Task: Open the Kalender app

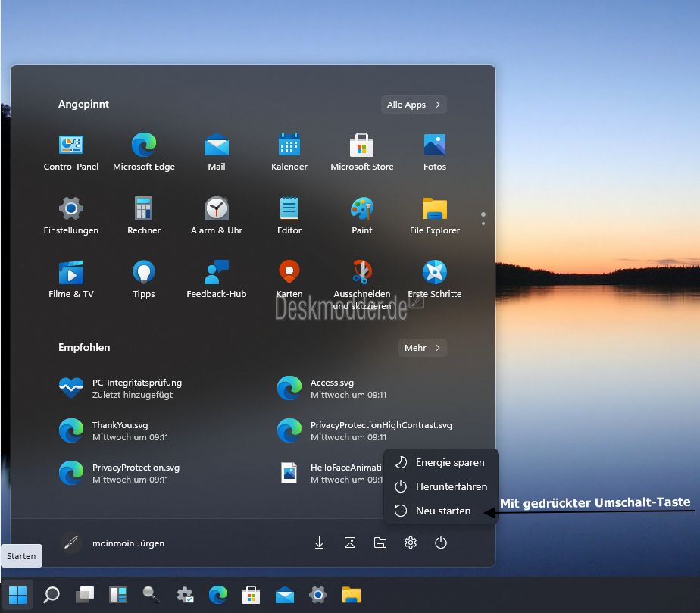Action: (x=289, y=152)
